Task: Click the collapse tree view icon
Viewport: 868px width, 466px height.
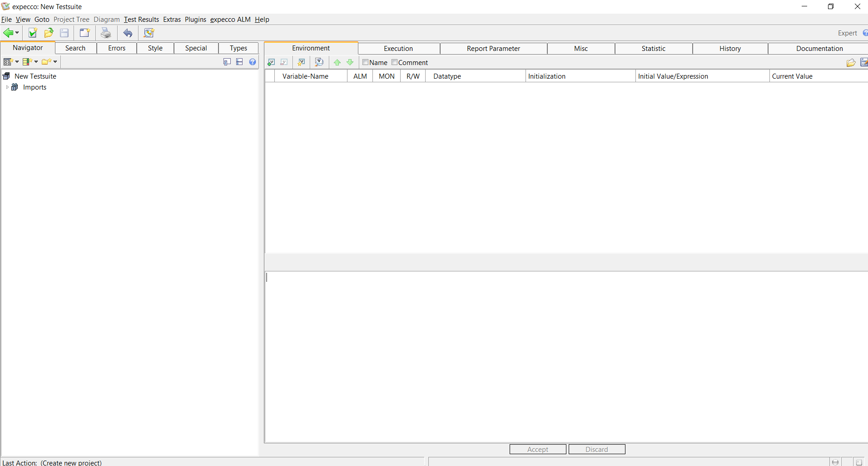Action: 227,62
